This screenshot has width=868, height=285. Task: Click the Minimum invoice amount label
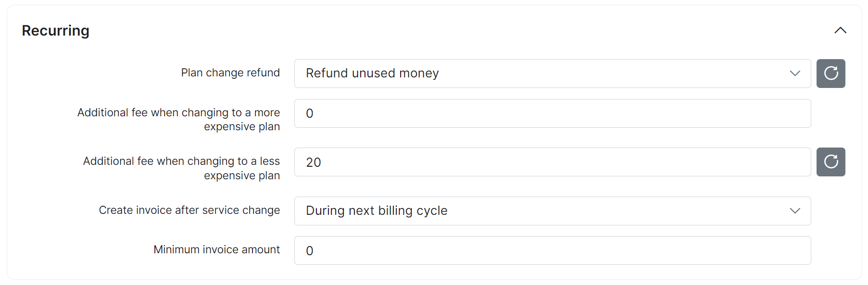(216, 249)
